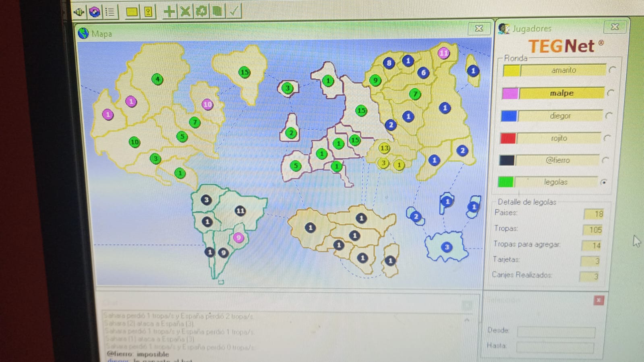Image resolution: width=644 pixels, height=362 pixels.
Task: Select blue 3 marker on Australia
Action: coord(446,247)
